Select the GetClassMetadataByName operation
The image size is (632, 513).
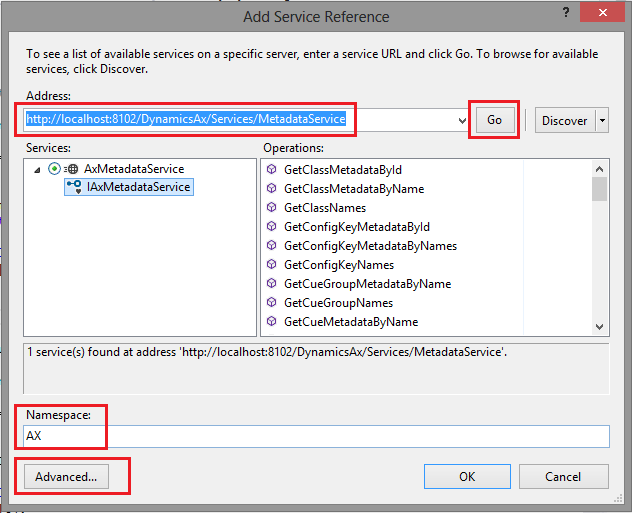(354, 189)
